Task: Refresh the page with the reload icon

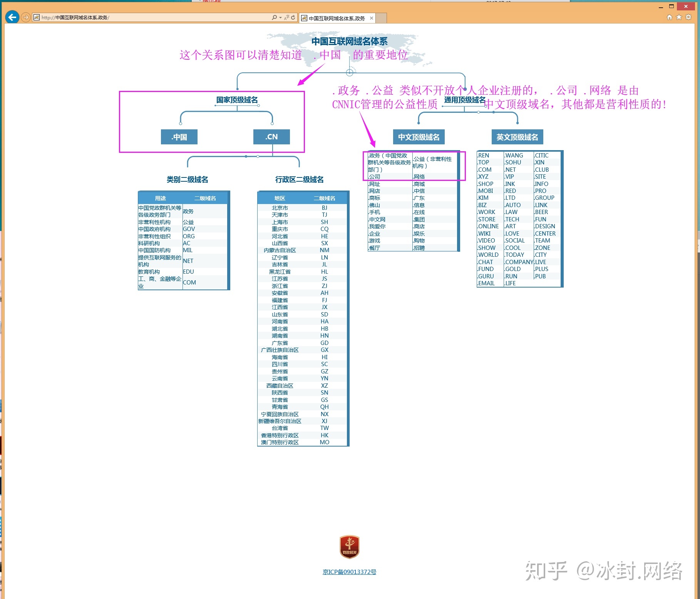Action: (x=293, y=17)
